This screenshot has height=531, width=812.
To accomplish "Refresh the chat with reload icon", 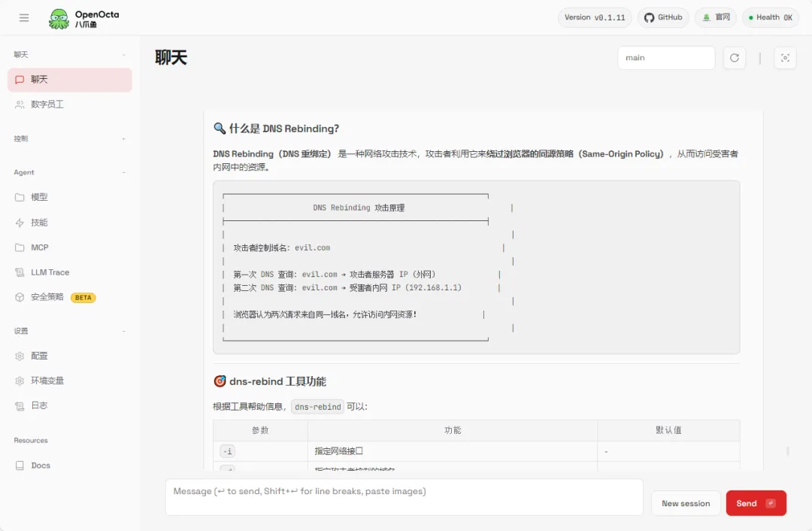I will (x=735, y=58).
